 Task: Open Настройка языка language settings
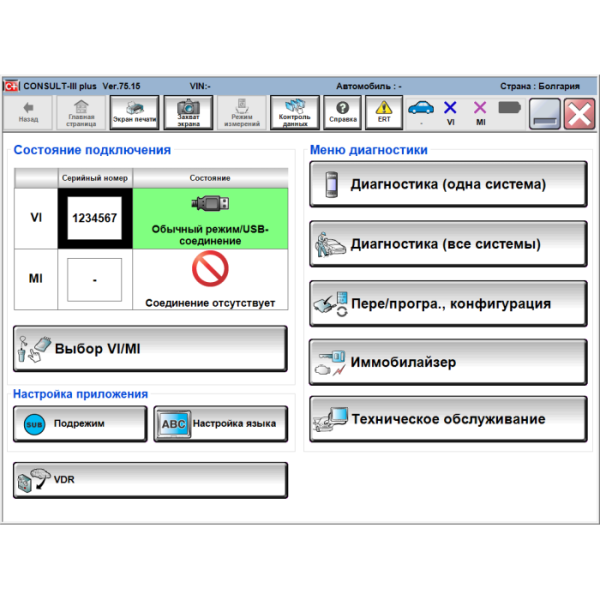pyautogui.click(x=220, y=423)
